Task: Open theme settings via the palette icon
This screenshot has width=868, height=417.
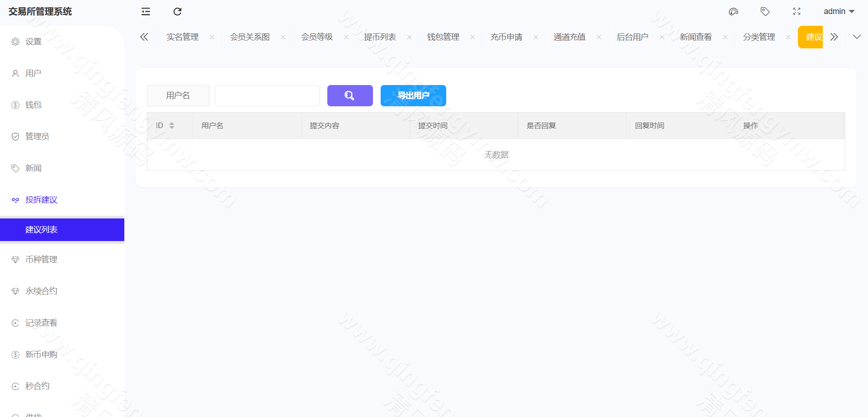Action: click(733, 11)
